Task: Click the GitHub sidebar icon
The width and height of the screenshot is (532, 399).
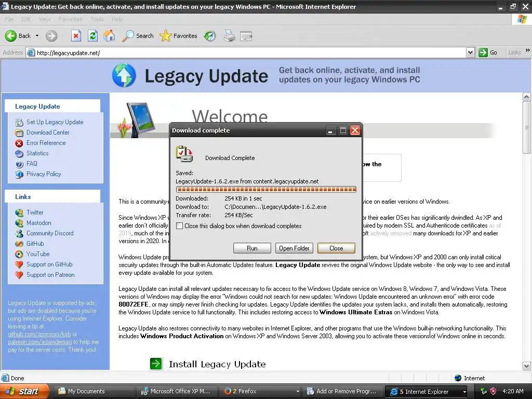Action: [19, 244]
